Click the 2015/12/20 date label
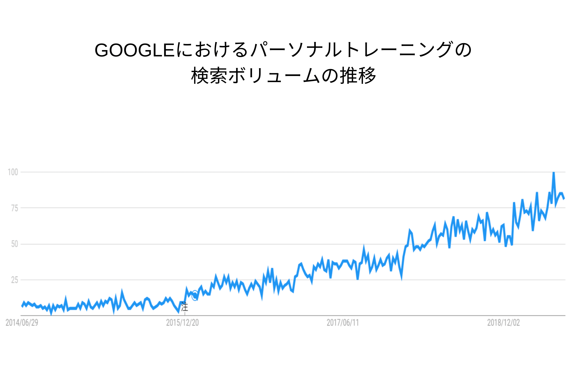This screenshot has width=567, height=392. [x=183, y=323]
